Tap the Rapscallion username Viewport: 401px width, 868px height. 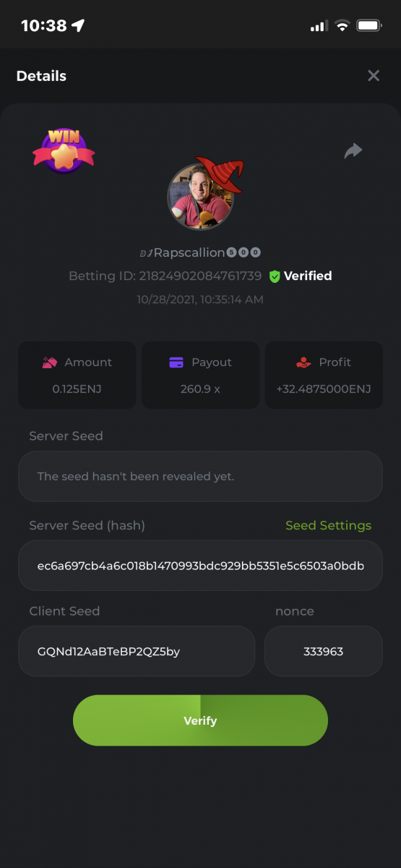click(x=189, y=252)
